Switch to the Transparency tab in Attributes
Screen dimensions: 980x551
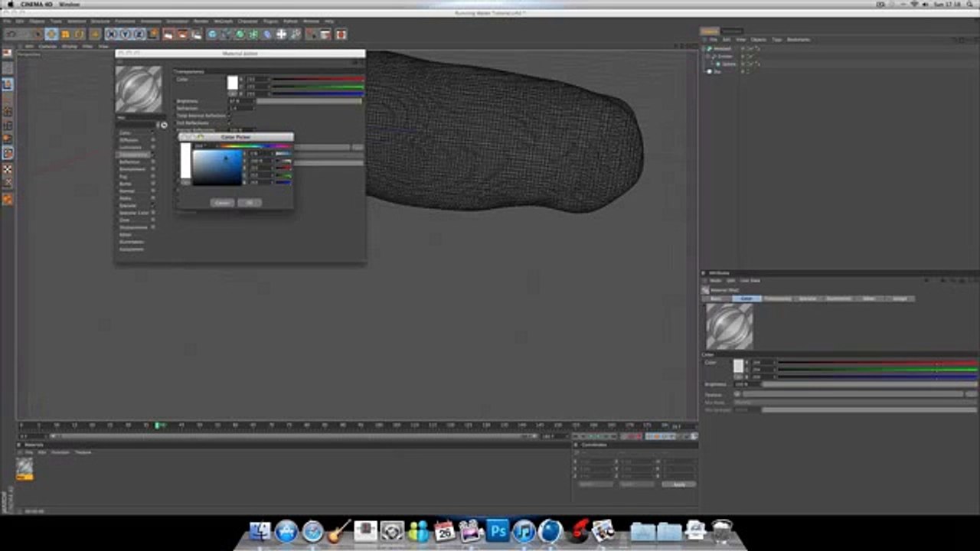pos(777,298)
